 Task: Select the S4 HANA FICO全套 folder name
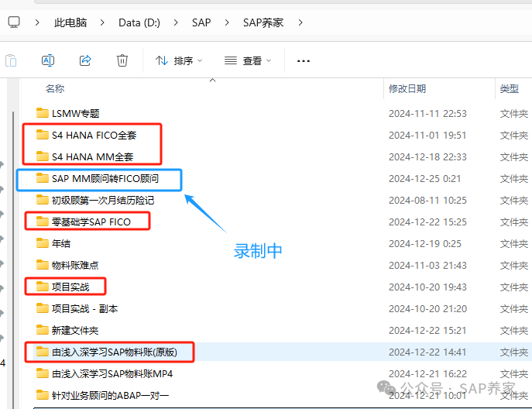[x=94, y=135]
